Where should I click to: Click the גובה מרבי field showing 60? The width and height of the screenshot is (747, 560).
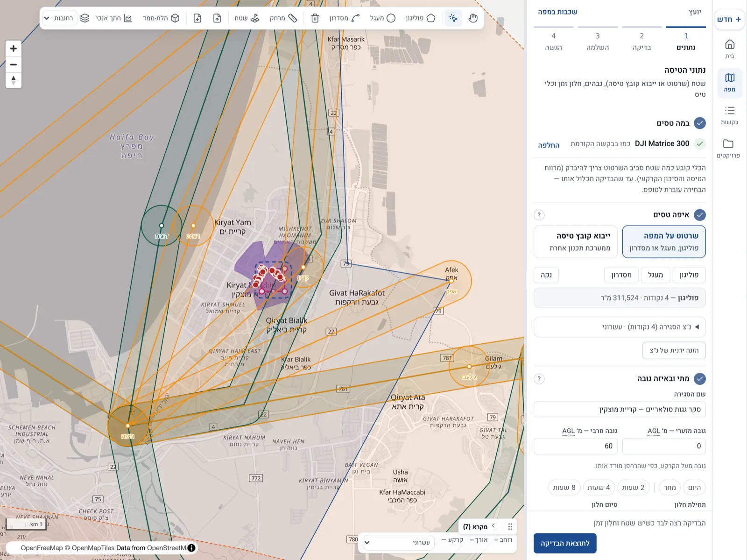(x=576, y=446)
